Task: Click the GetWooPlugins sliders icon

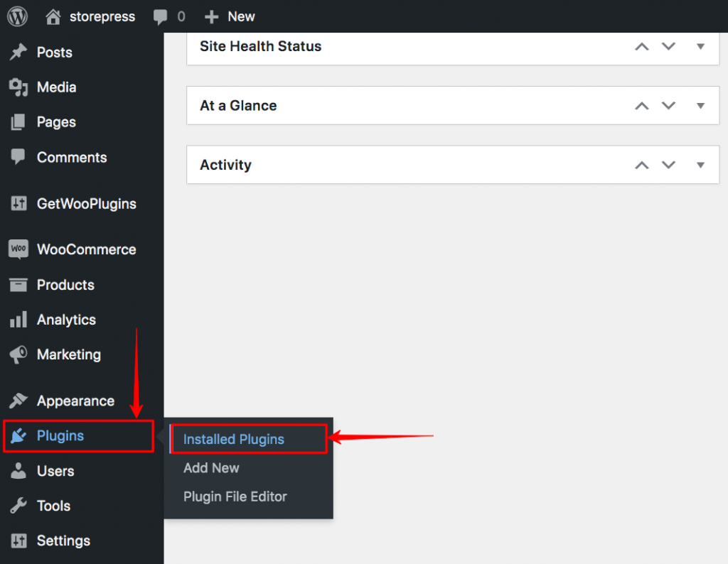Action: click(18, 203)
